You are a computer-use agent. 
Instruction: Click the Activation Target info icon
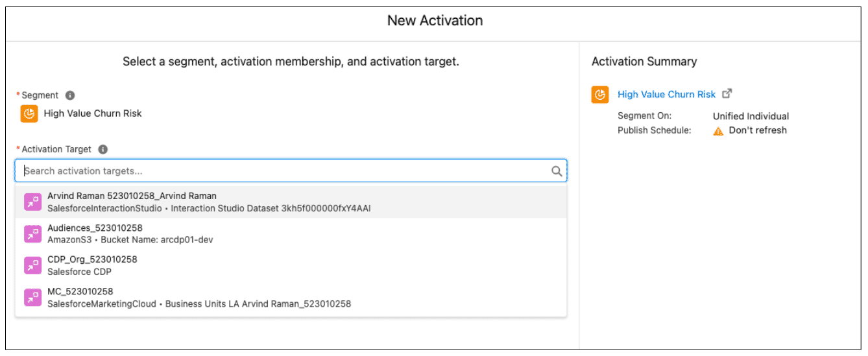tap(102, 149)
